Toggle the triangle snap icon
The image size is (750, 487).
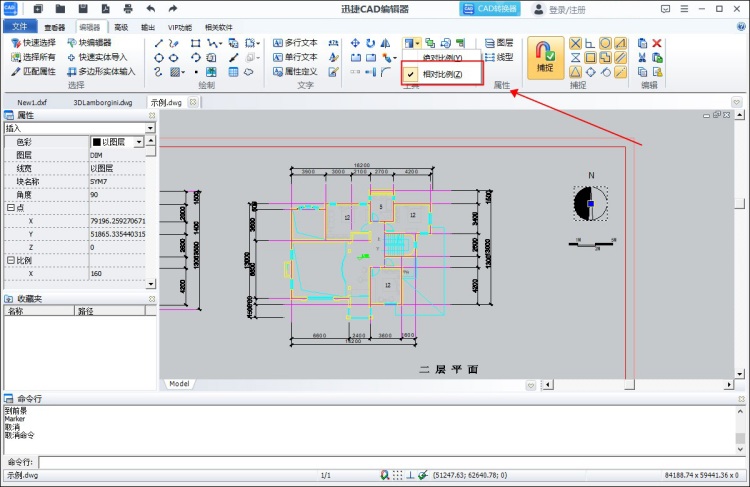575,72
